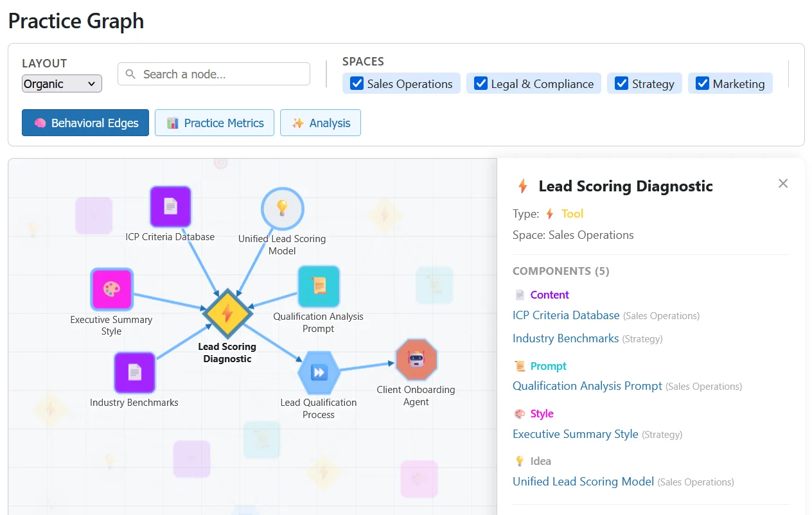
Task: Select the Qualification Analysis Prompt scroll node
Action: [x=319, y=286]
